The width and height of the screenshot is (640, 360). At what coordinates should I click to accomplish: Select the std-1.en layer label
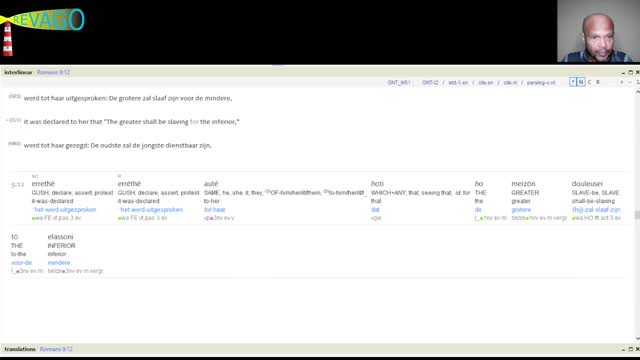pos(458,82)
